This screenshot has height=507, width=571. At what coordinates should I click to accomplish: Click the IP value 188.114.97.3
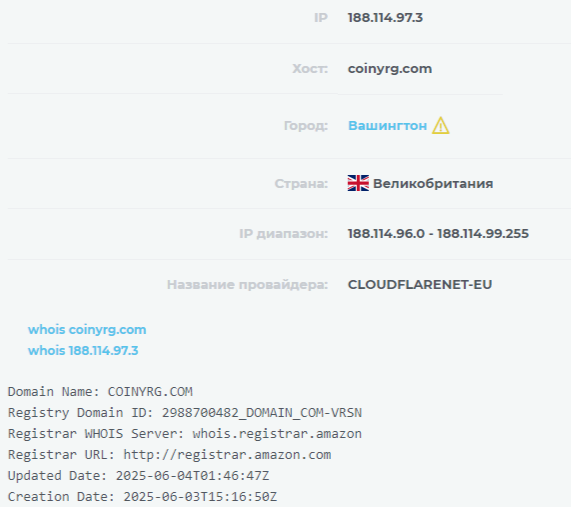[385, 18]
